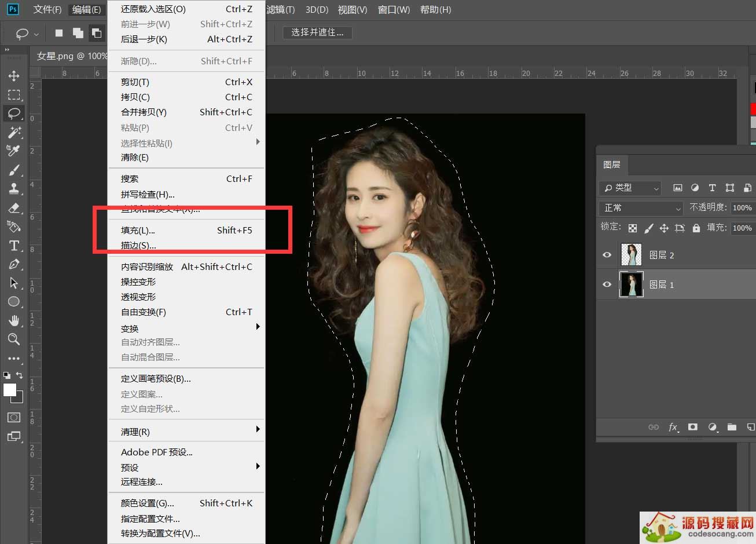756x544 pixels.
Task: Click the 图层 1 layer thumbnail
Action: click(x=632, y=284)
